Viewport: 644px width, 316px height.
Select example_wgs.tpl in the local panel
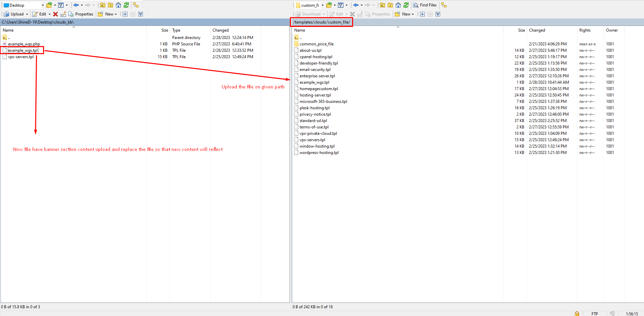23,50
